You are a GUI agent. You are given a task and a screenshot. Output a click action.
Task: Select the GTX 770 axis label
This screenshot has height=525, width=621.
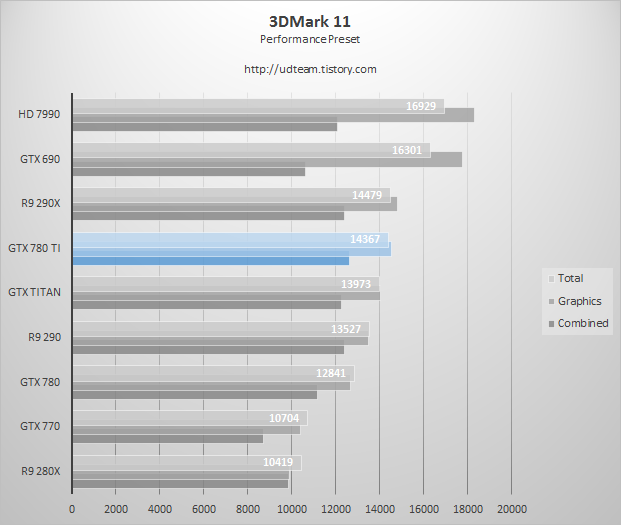click(40, 426)
